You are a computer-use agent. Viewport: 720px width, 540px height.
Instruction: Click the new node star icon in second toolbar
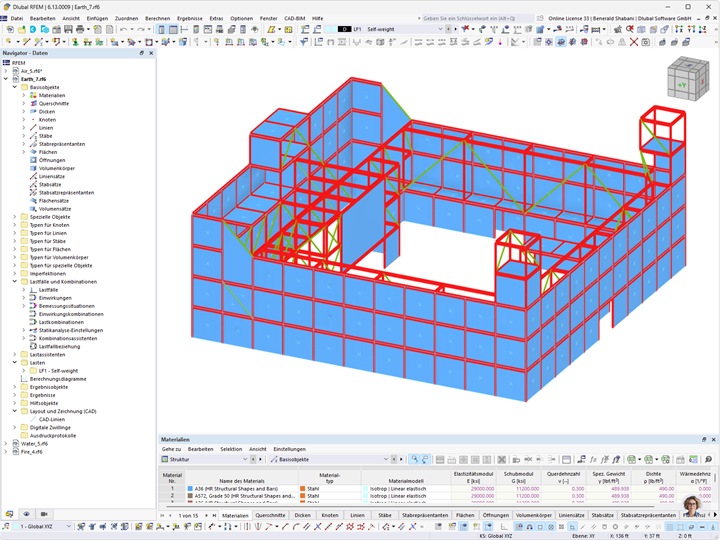9,42
